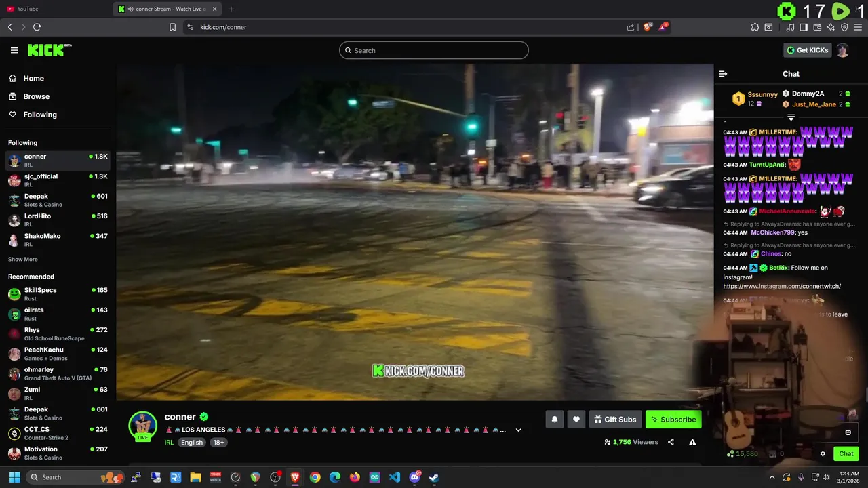The image size is (868, 488).
Task: Click Sssunnyy top gifter entry
Action: [x=755, y=99]
